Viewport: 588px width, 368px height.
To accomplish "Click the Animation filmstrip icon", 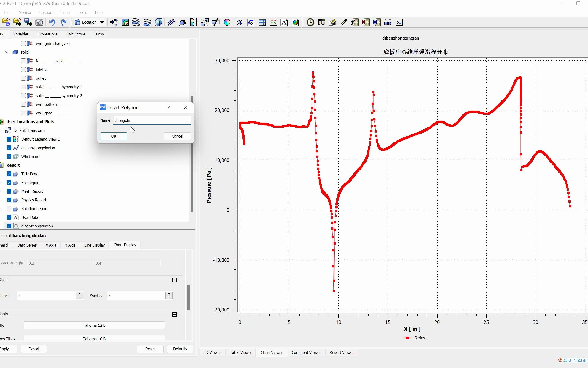I will [x=321, y=22].
